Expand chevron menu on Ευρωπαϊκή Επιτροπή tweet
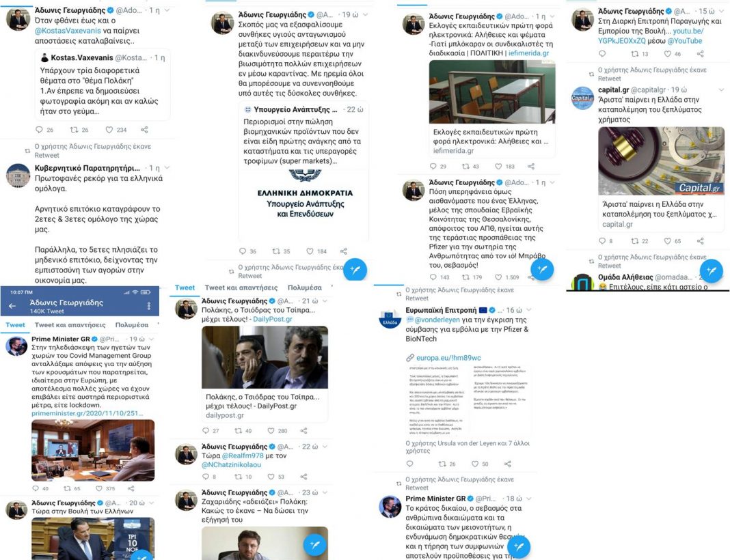The height and width of the screenshot is (560, 730). [x=528, y=310]
